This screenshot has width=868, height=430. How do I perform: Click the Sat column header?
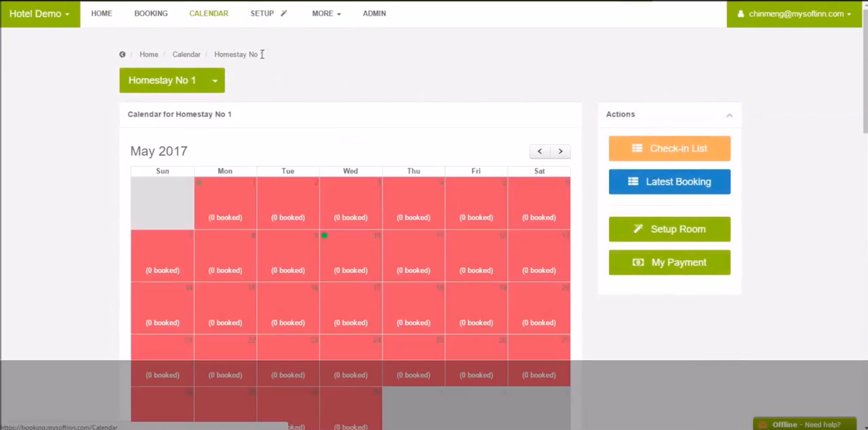point(539,171)
